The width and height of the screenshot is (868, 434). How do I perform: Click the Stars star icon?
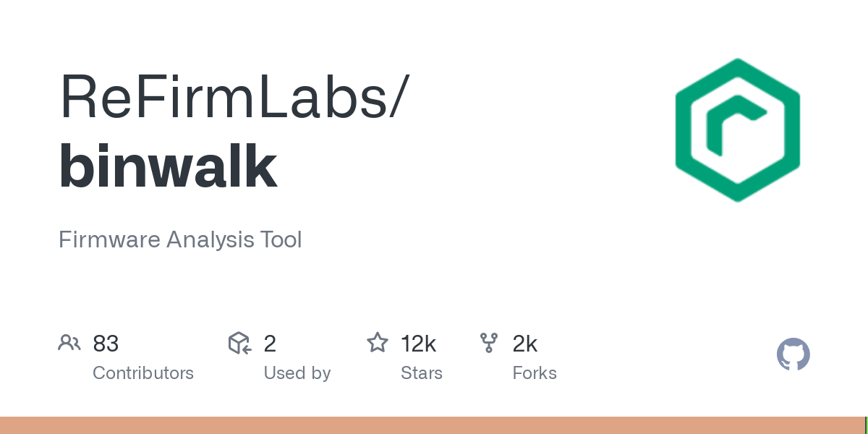click(377, 343)
